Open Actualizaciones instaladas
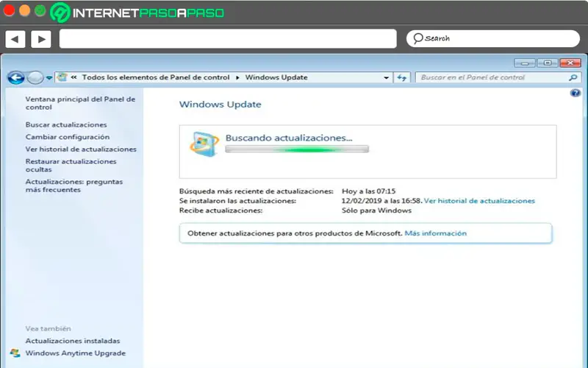This screenshot has width=588, height=368. coord(73,341)
